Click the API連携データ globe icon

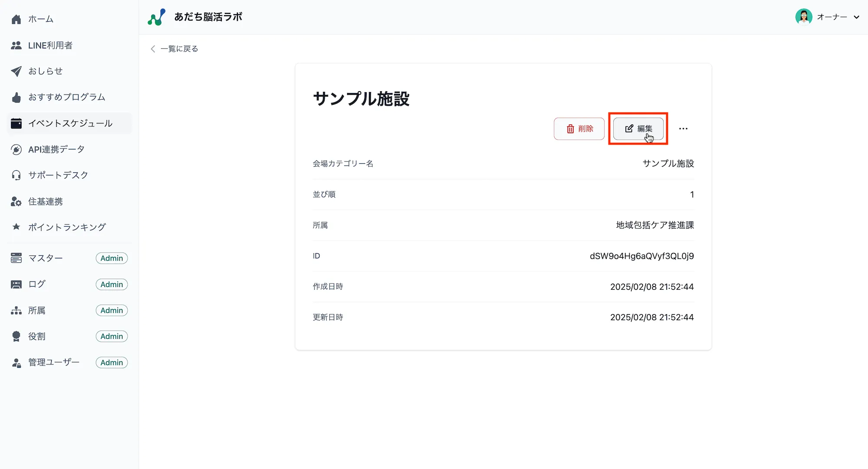(x=16, y=149)
